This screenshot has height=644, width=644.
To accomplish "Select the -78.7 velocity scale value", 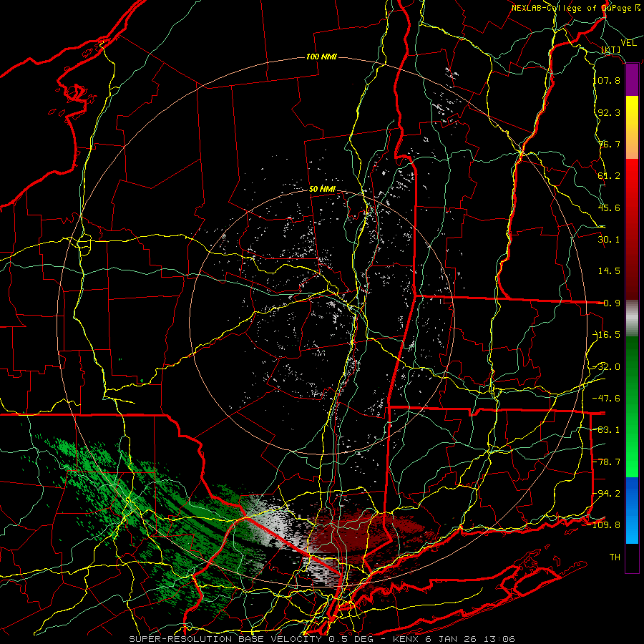I will [607, 462].
